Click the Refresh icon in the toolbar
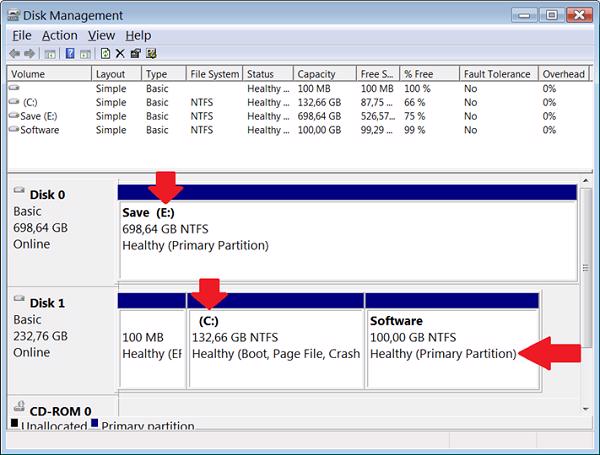Image resolution: width=600 pixels, height=455 pixels. tap(105, 53)
